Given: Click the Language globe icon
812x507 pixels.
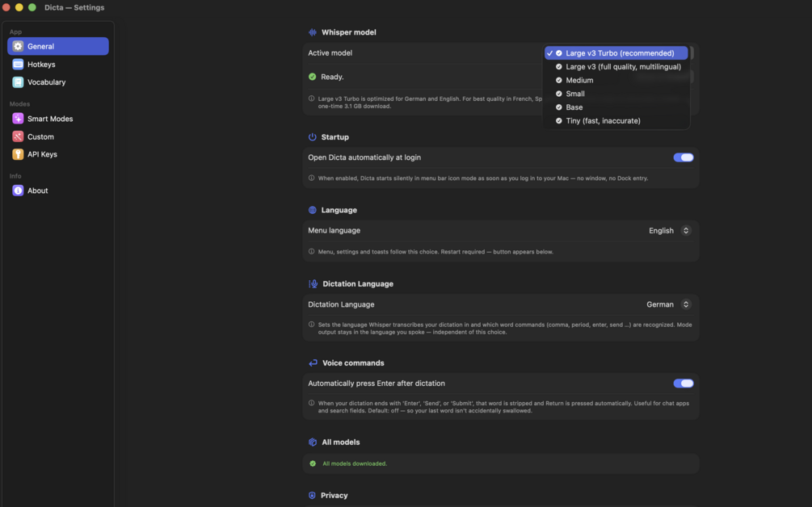Looking at the screenshot, I should (x=312, y=210).
